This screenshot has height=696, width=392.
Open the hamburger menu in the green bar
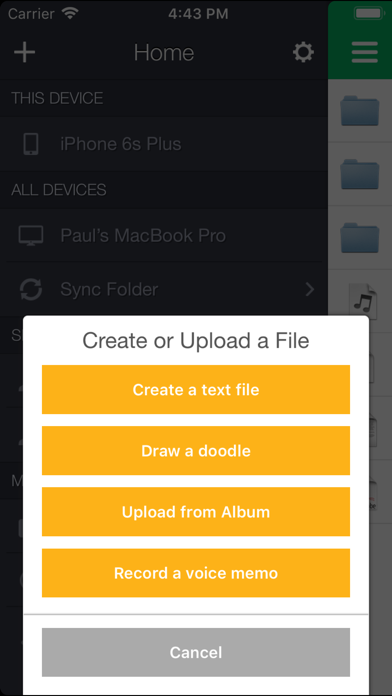tap(364, 53)
